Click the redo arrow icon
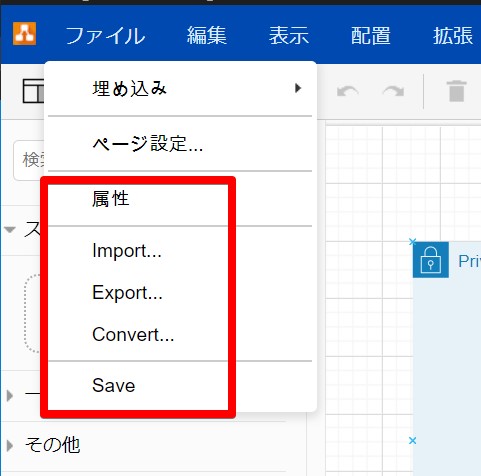The image size is (481, 476). 393,91
